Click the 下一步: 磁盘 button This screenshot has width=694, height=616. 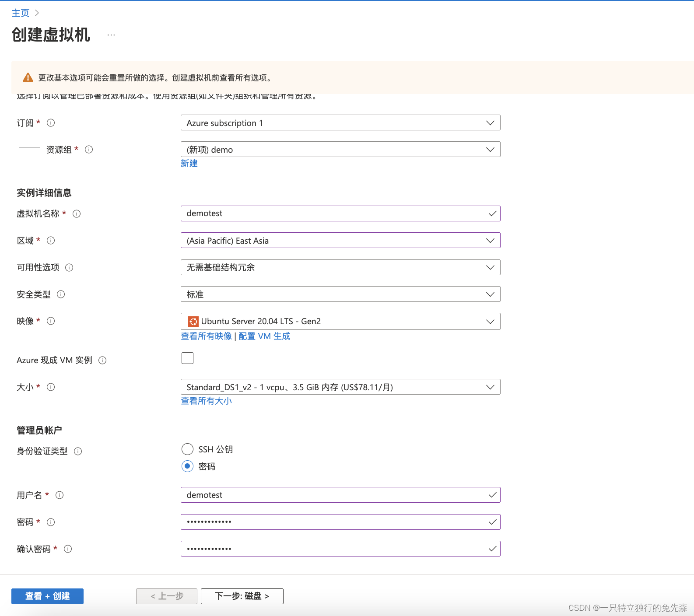(242, 596)
